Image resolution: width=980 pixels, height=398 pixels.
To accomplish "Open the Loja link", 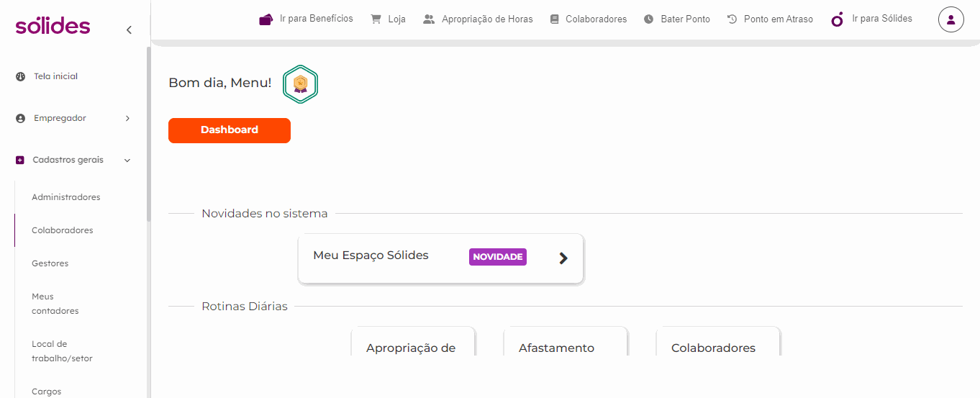I will (396, 19).
